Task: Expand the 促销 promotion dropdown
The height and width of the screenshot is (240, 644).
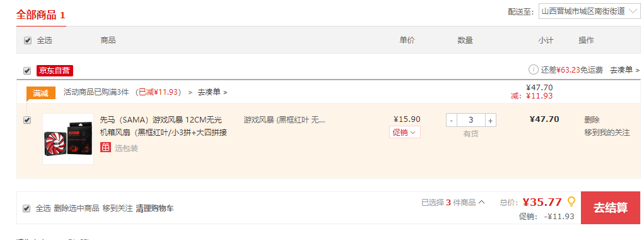Action: (404, 133)
